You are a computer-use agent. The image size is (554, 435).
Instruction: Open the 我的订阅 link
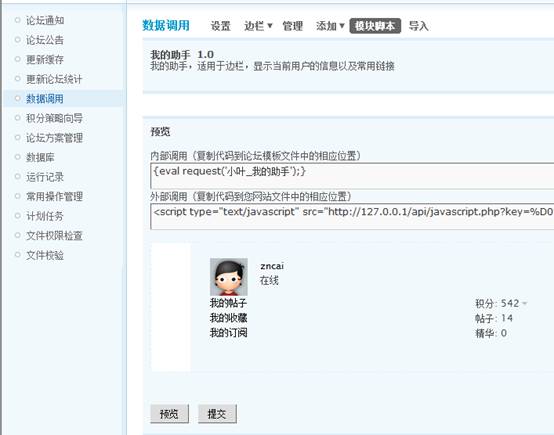tap(228, 333)
